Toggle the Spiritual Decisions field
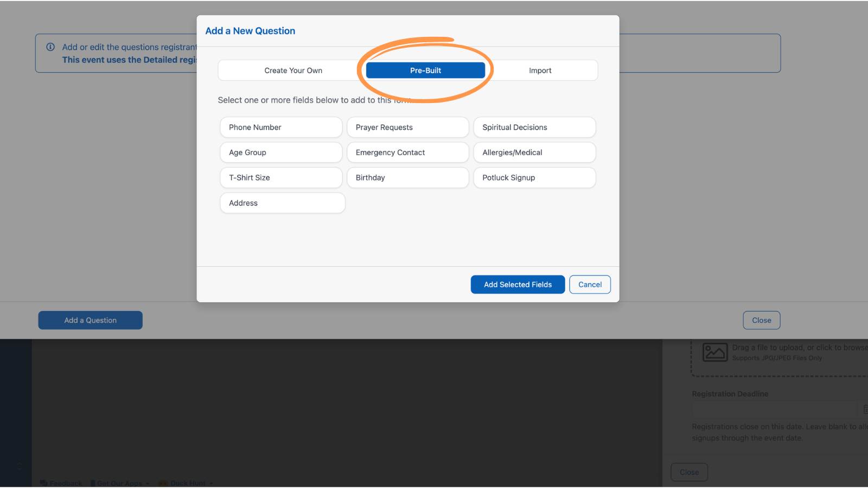The image size is (868, 488). click(x=534, y=127)
